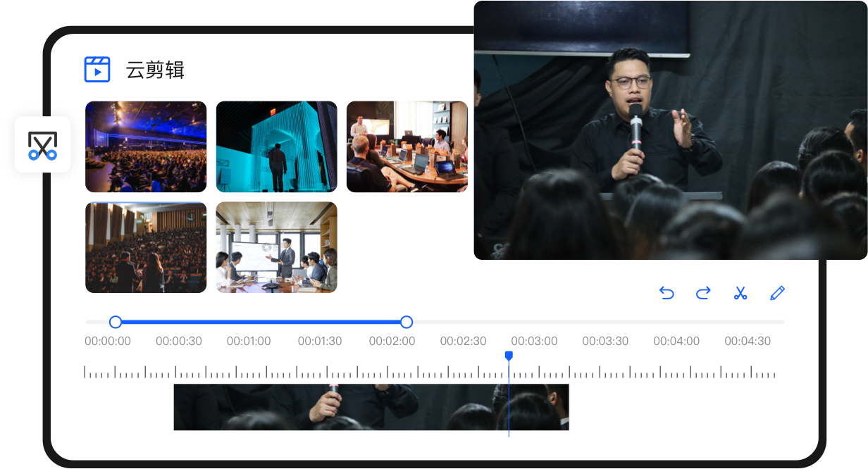
Task: Select the scissors cut tool
Action: 740,293
